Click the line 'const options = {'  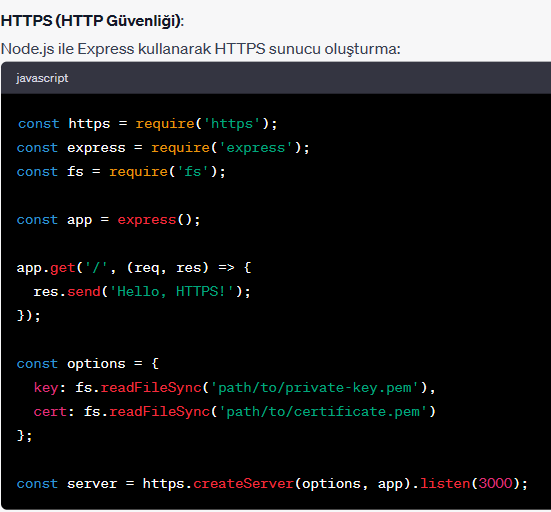pos(88,364)
